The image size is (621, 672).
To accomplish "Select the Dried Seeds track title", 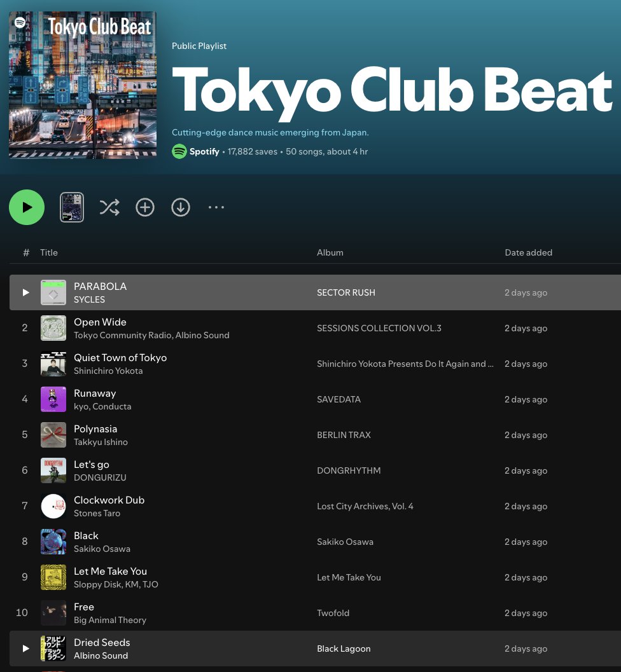I will coord(102,642).
